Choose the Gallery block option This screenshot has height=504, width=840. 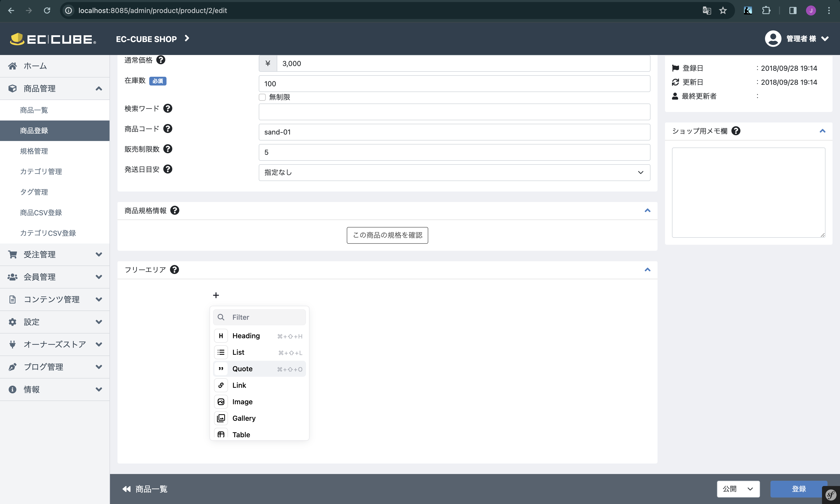click(x=259, y=418)
